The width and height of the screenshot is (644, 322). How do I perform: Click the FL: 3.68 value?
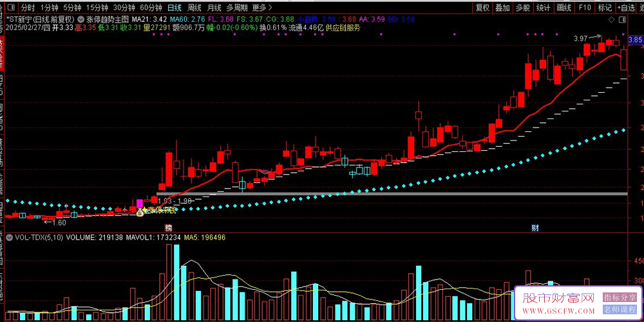(221, 19)
